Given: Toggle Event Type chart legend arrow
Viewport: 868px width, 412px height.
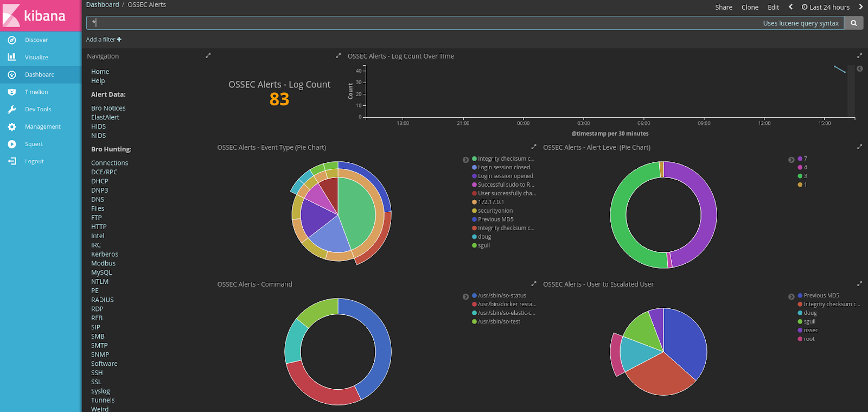Looking at the screenshot, I should pyautogui.click(x=465, y=160).
